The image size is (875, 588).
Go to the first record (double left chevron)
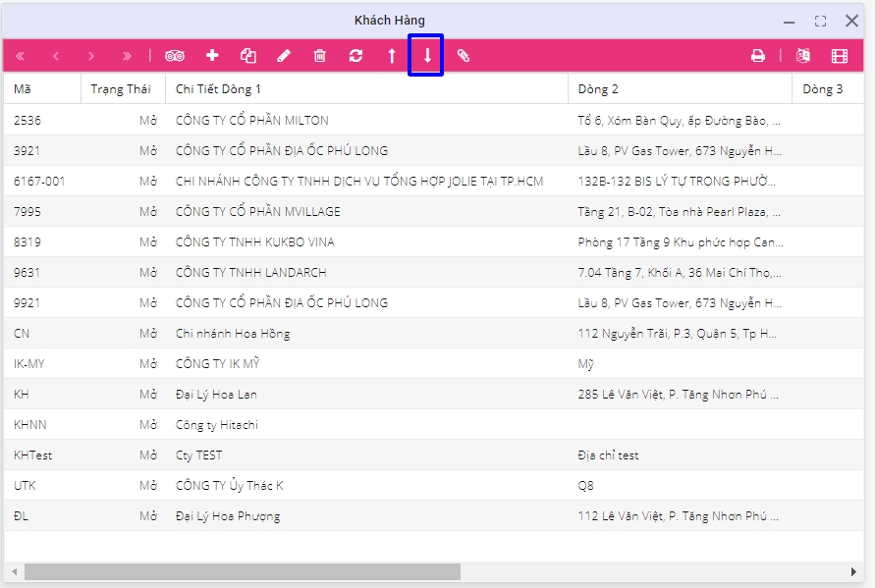21,56
